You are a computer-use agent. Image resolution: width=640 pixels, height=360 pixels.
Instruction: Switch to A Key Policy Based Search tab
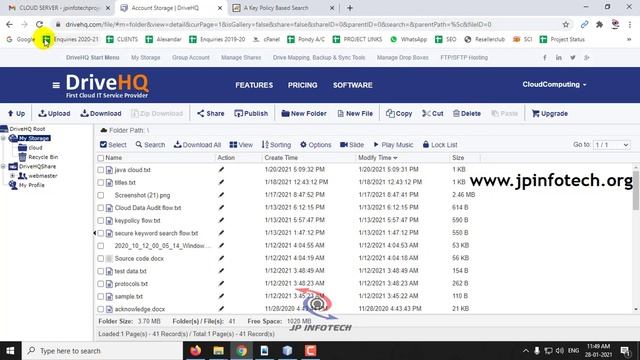point(283,8)
